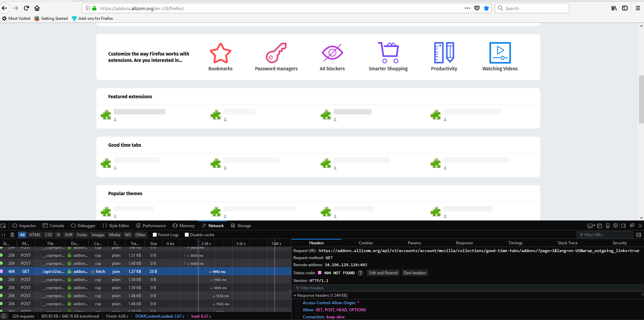Toggle the Images request filter

tap(98, 235)
